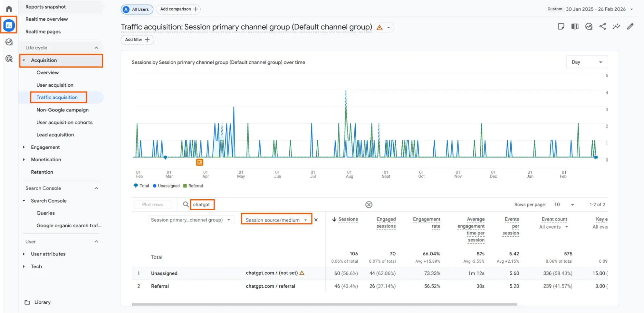
Task: Toggle the Referral series in the chart legend
Action: pyautogui.click(x=194, y=186)
